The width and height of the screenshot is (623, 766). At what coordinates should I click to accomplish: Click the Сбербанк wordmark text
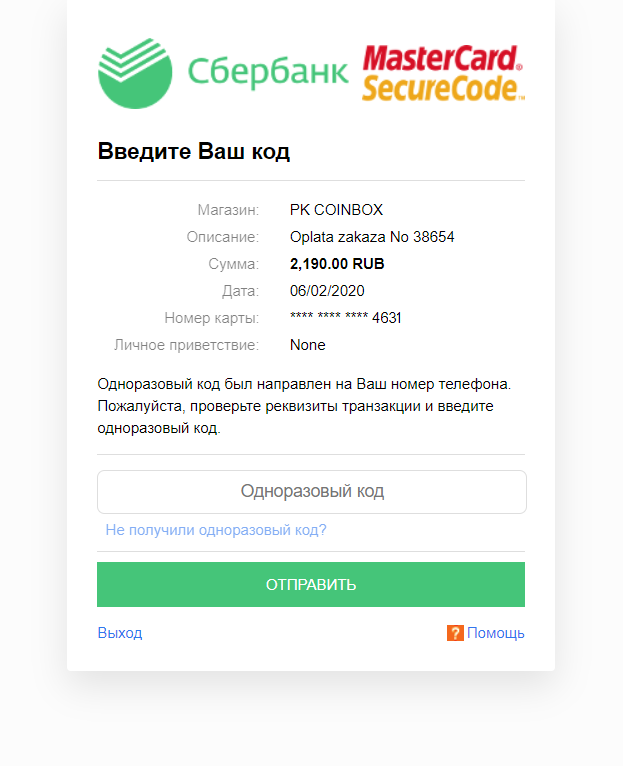tap(268, 72)
